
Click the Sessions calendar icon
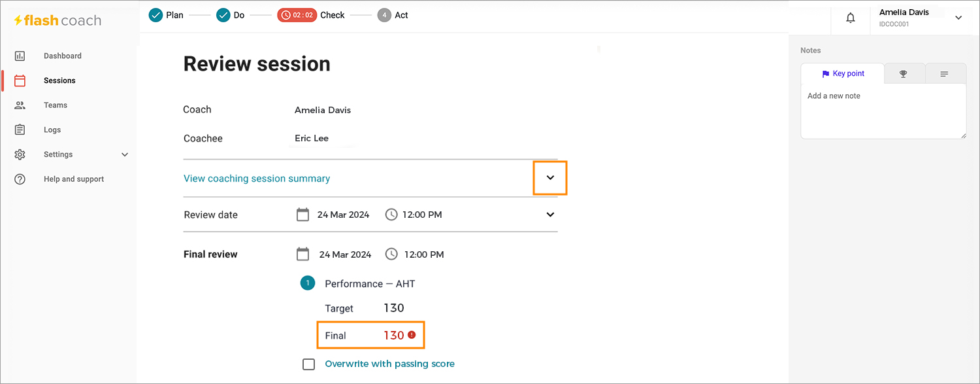[20, 80]
